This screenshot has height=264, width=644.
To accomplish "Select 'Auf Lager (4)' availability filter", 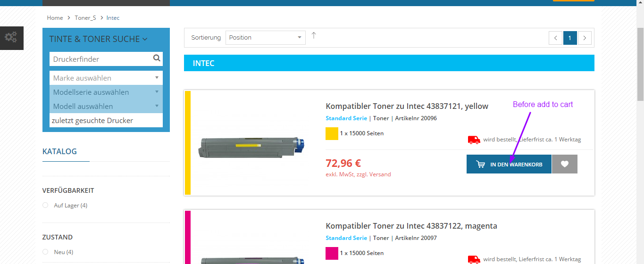I will tap(65, 205).
